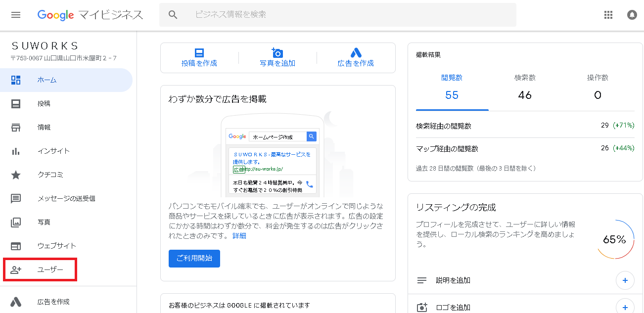Click the search magnifier icon
Image resolution: width=644 pixels, height=313 pixels.
coord(173,15)
